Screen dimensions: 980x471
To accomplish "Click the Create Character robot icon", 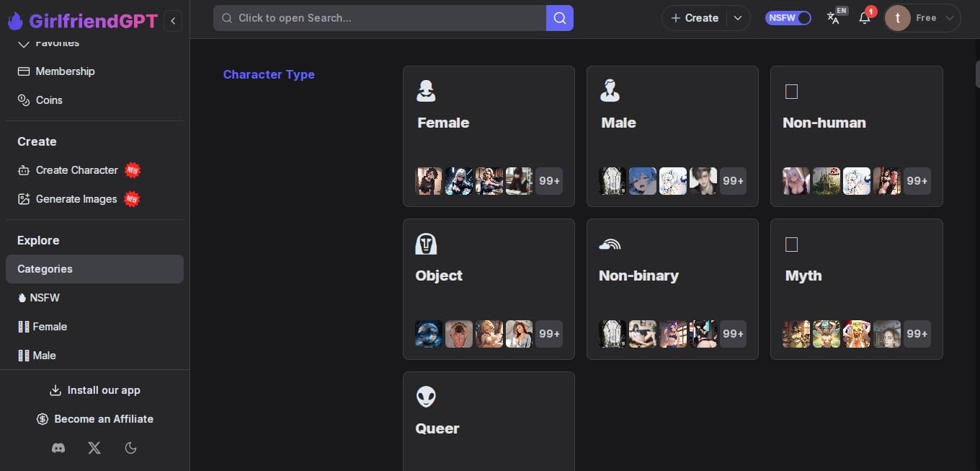I will pos(23,170).
